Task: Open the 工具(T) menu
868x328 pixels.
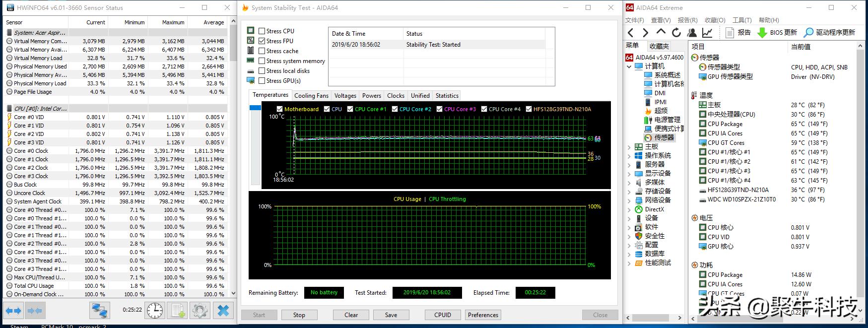Action: click(741, 20)
